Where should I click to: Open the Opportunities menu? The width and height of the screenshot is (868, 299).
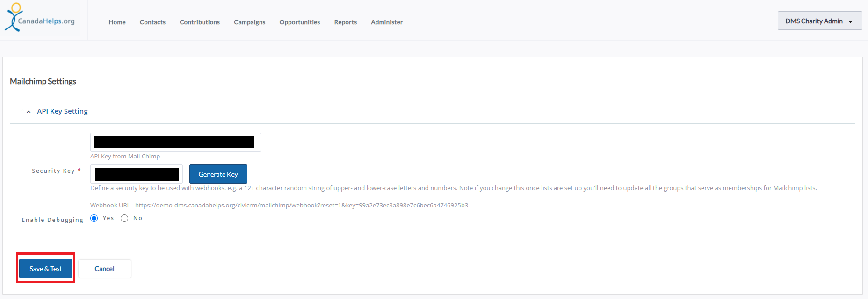point(300,22)
